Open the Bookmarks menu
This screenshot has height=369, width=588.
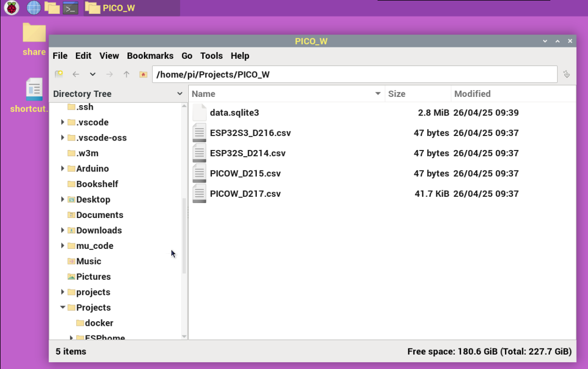[x=150, y=56]
